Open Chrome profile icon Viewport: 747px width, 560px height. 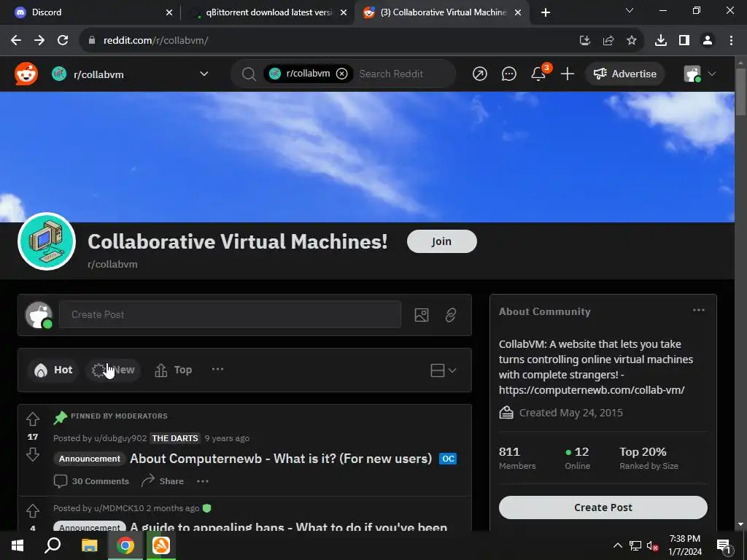[708, 41]
